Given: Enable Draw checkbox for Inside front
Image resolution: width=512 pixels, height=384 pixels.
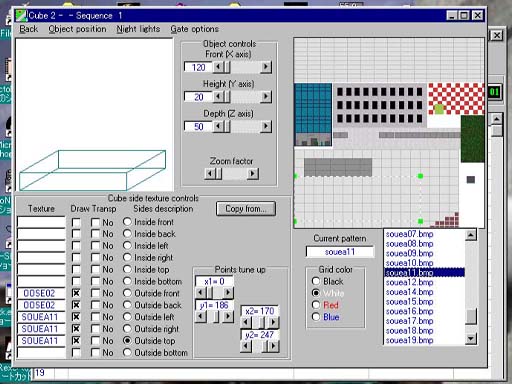Looking at the screenshot, I should [76, 222].
